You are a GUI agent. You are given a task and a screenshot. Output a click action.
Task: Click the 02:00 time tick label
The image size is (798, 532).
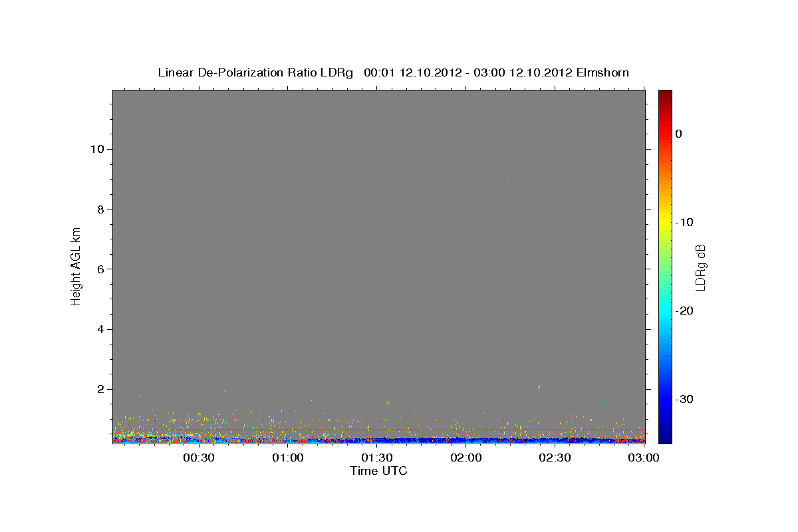pos(465,458)
